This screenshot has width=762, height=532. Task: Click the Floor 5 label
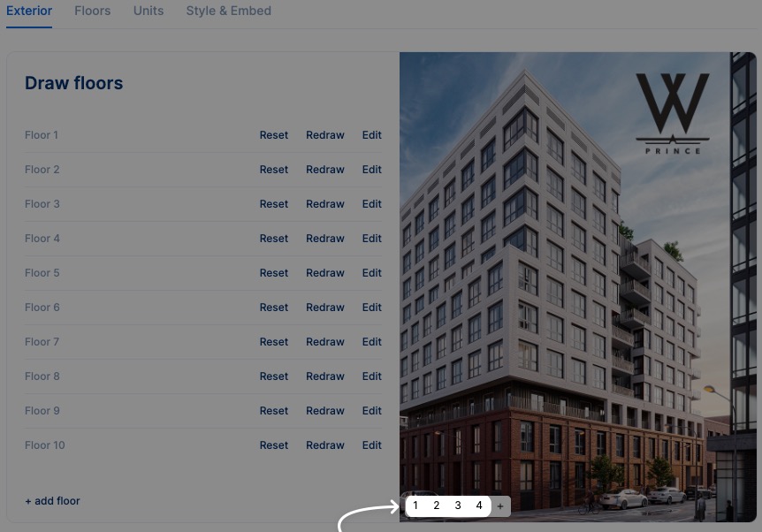[42, 273]
